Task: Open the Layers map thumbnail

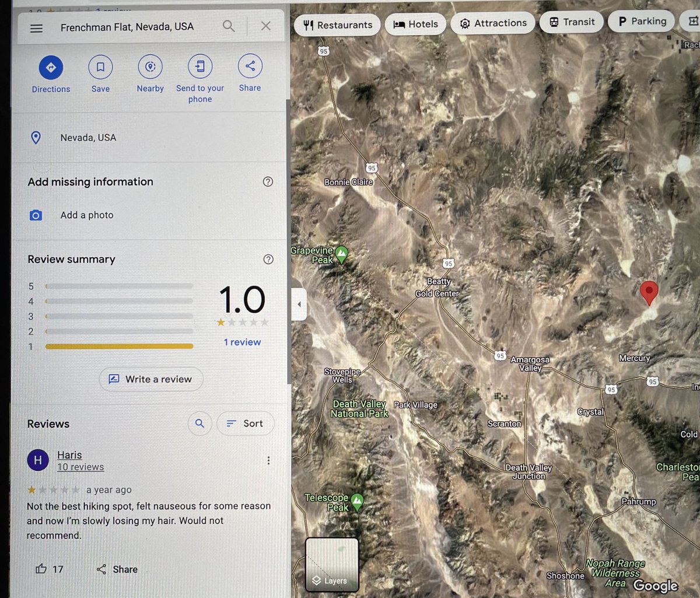Action: tap(332, 564)
